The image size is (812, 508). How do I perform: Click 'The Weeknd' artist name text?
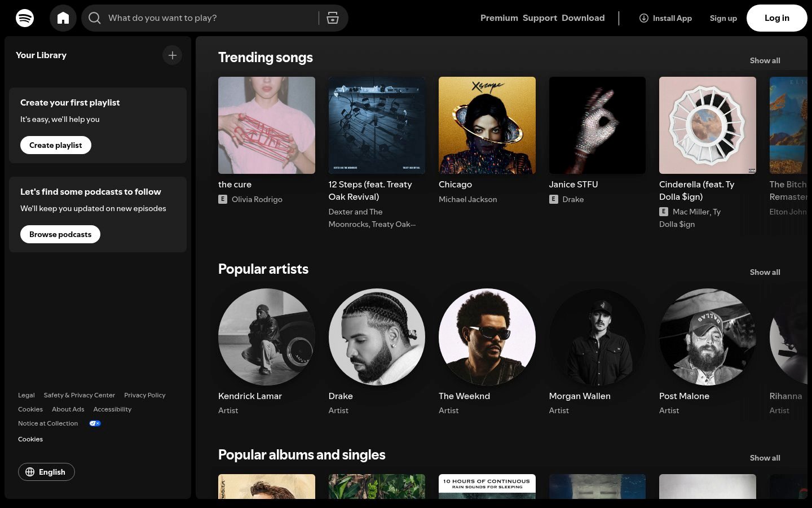465,396
